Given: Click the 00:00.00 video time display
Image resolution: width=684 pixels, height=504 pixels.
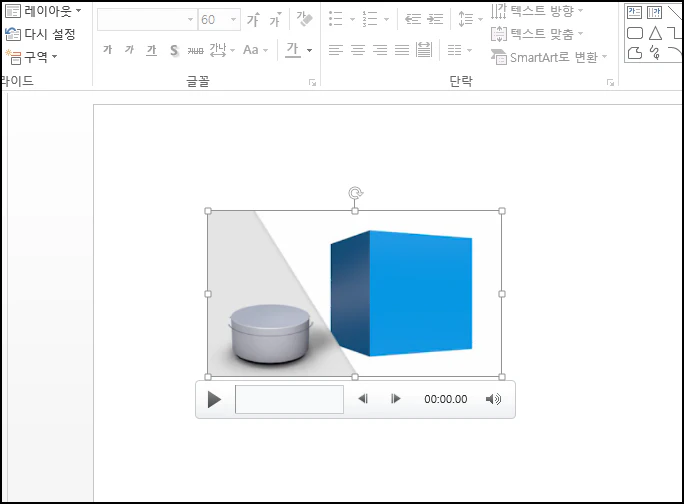Looking at the screenshot, I should (446, 399).
